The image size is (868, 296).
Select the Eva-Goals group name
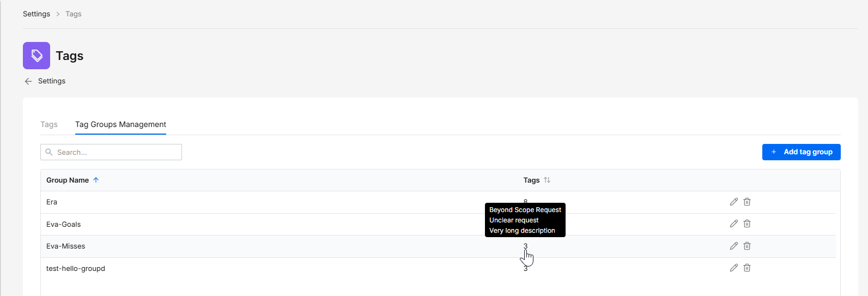(x=63, y=224)
